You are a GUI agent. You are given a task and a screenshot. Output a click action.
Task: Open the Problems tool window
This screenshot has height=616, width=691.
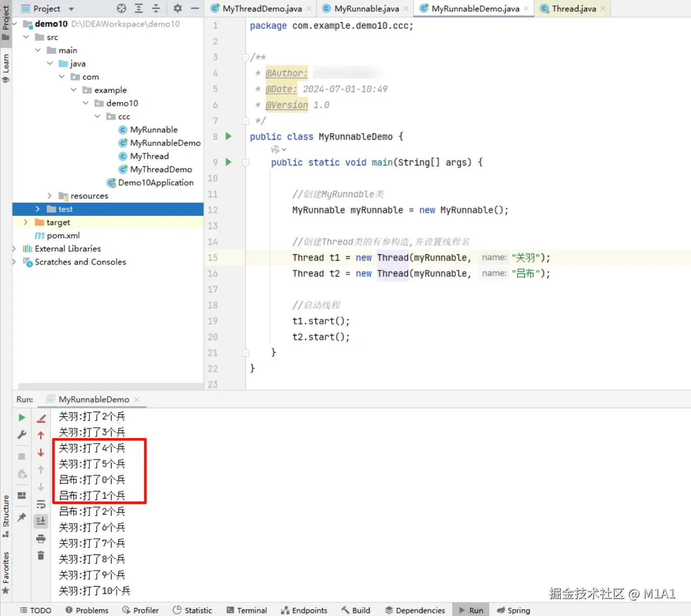[x=87, y=610]
